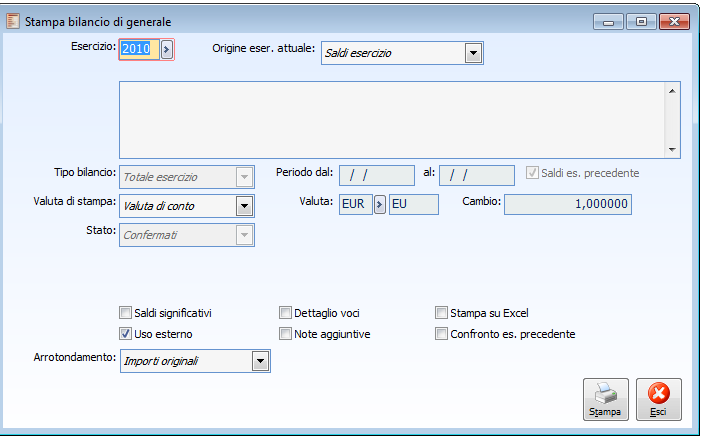This screenshot has height=441, width=702.
Task: Minimize the Stampa bilancio window
Action: (x=608, y=21)
